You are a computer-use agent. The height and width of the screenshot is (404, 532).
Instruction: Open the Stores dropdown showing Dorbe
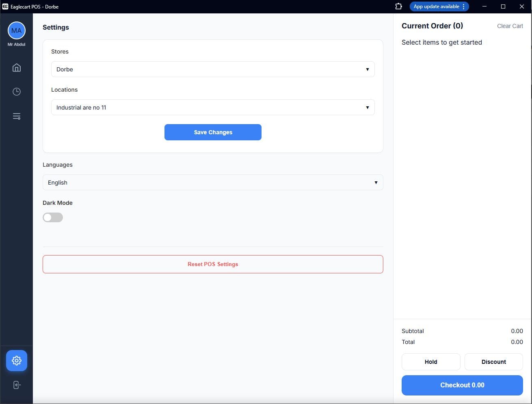pos(213,69)
